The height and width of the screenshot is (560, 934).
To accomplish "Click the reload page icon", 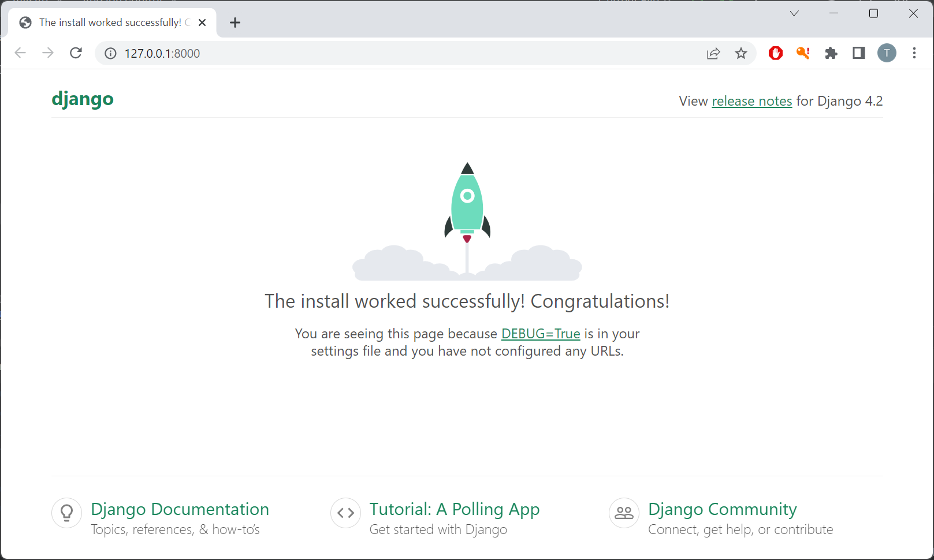I will click(x=76, y=53).
